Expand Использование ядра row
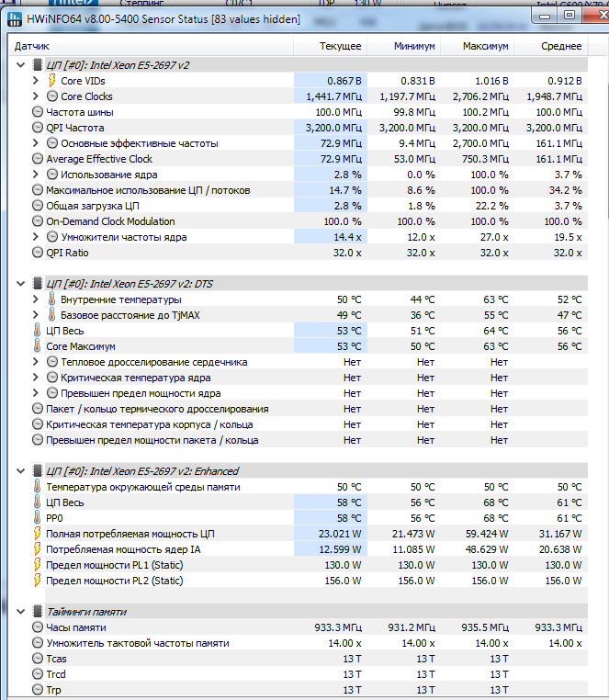 36,175
